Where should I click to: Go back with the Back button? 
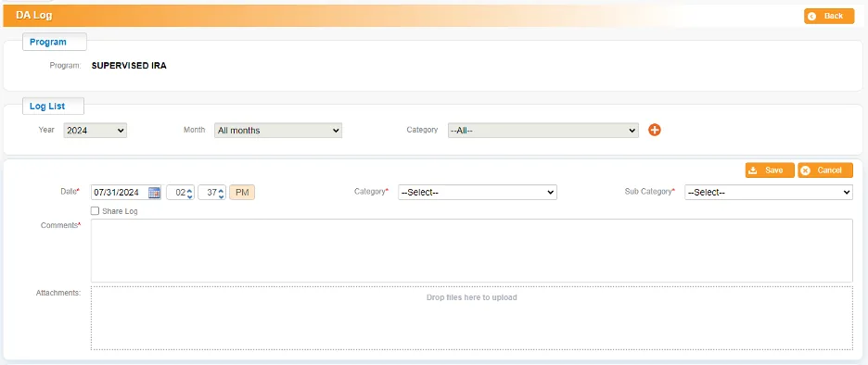pyautogui.click(x=829, y=16)
